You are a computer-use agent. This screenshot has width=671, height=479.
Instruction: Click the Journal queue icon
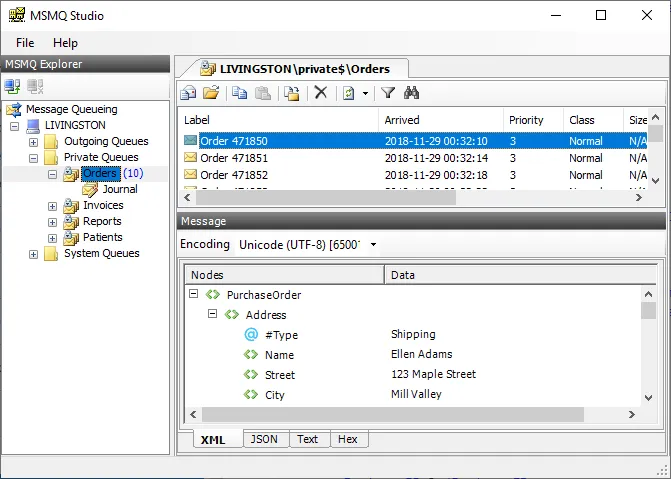[x=90, y=190]
